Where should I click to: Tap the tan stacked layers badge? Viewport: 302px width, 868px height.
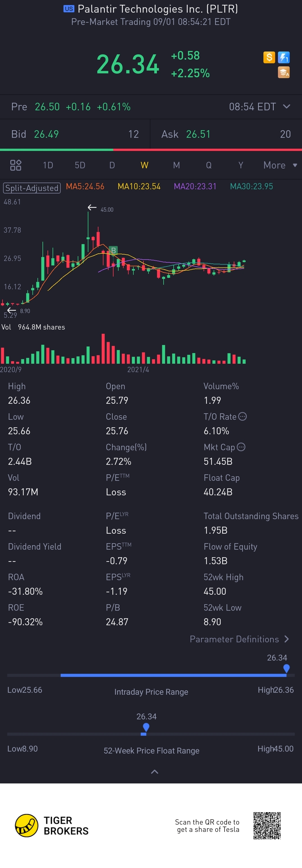coord(284,72)
